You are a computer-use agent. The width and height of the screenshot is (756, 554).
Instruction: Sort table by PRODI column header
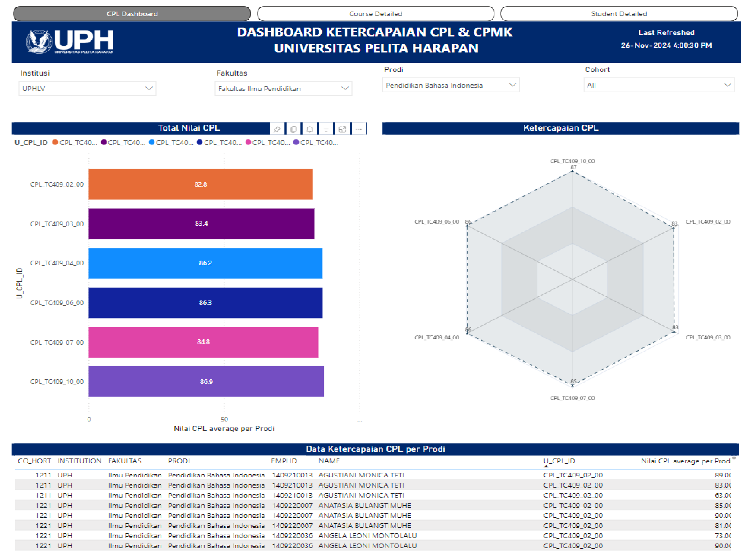179,461
